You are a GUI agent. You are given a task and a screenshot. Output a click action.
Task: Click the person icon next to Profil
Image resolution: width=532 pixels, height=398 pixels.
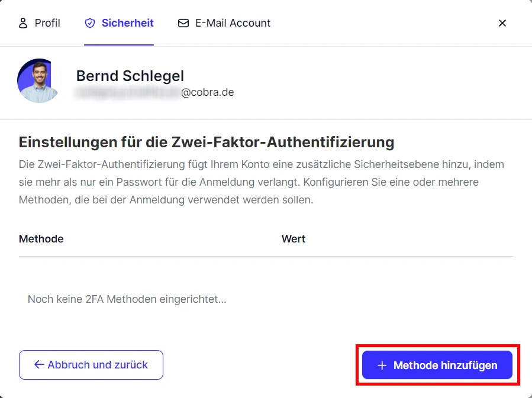22,23
